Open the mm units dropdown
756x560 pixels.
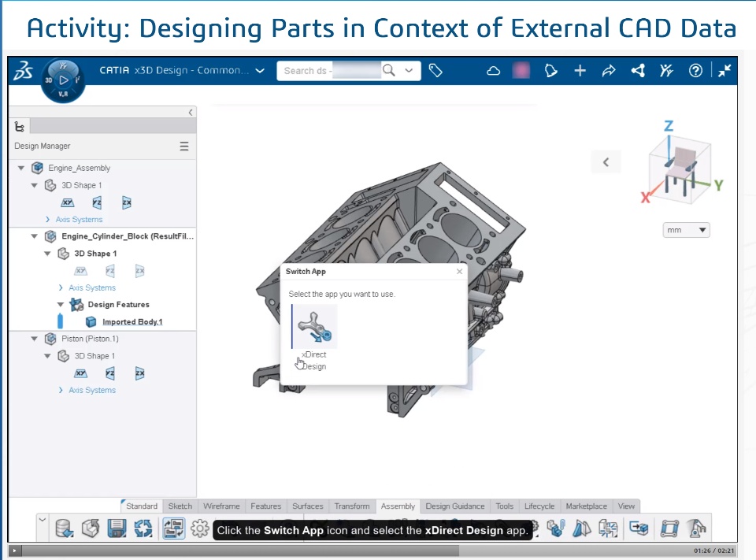(686, 230)
